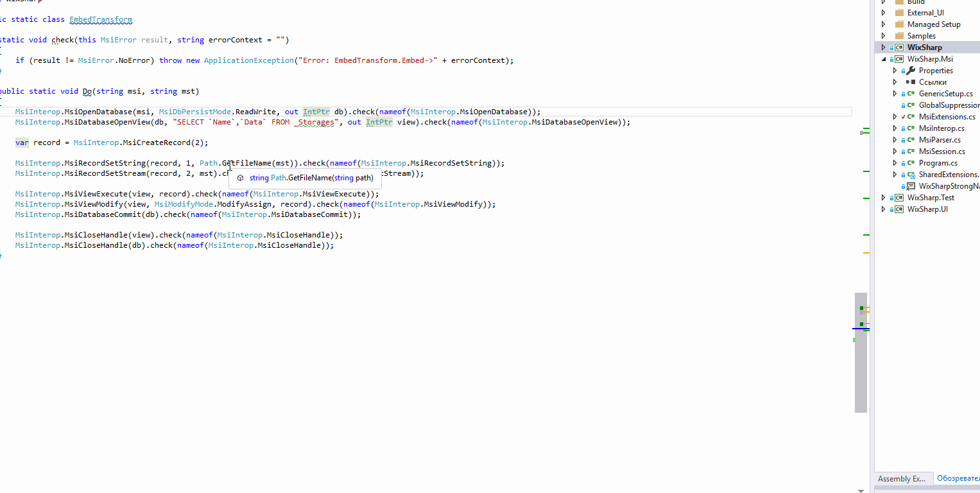
Task: Select the Managed Setup folder label
Action: [x=934, y=24]
